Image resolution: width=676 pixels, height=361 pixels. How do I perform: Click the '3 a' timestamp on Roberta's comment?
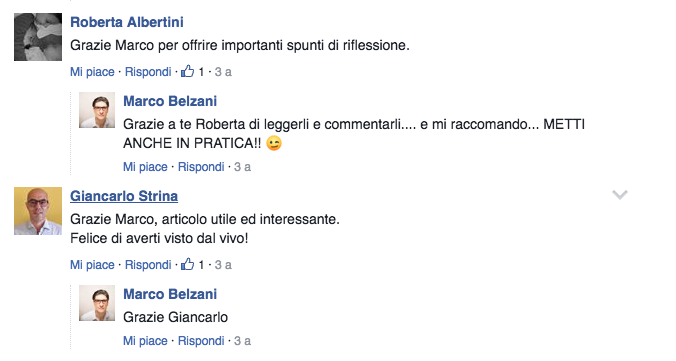pyautogui.click(x=223, y=72)
